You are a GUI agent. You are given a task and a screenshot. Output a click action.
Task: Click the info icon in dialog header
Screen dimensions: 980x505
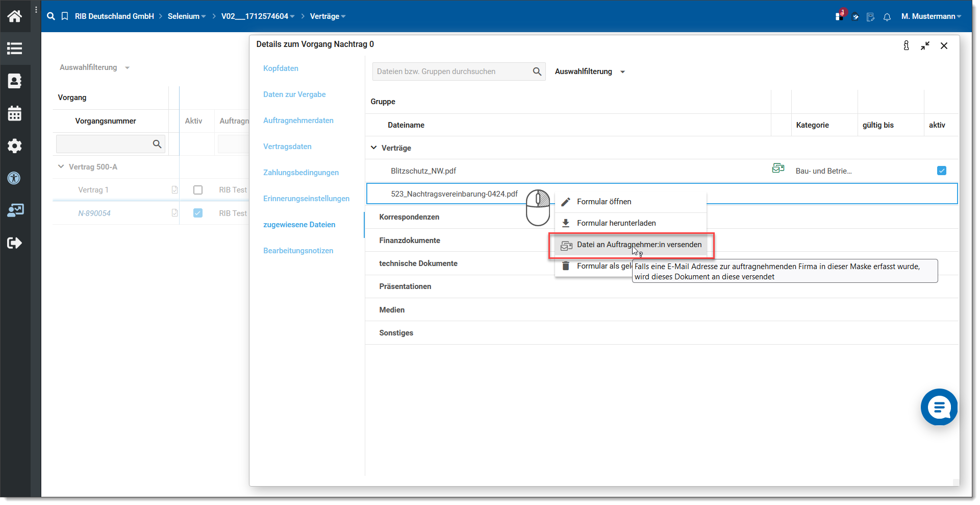(x=906, y=45)
